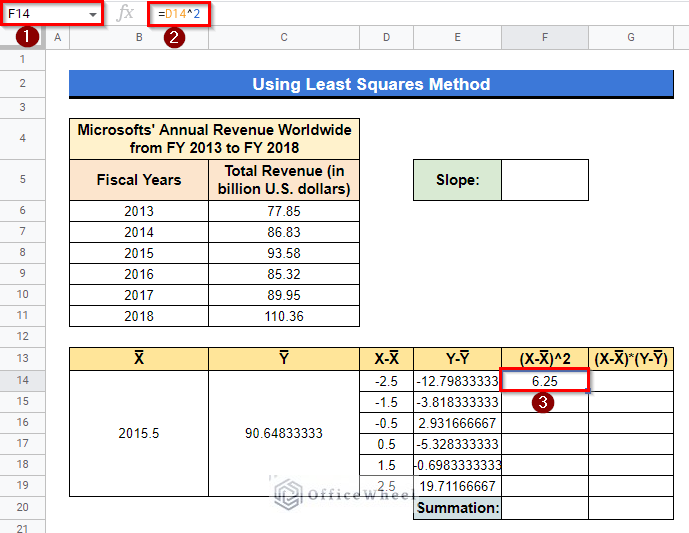This screenshot has height=533, width=689.
Task: Select the cell with value -0.5
Action: click(x=386, y=423)
